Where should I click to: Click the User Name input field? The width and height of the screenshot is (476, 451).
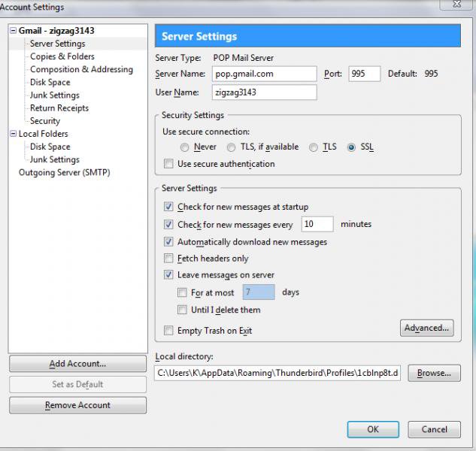(x=265, y=92)
